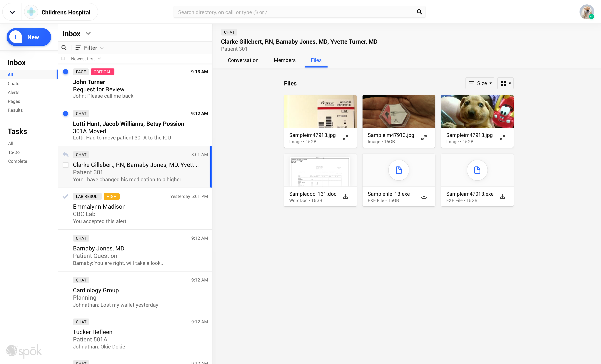This screenshot has height=364, width=601.
Task: Click the file icon on Samplefile_13.exe card
Action: coord(399,170)
